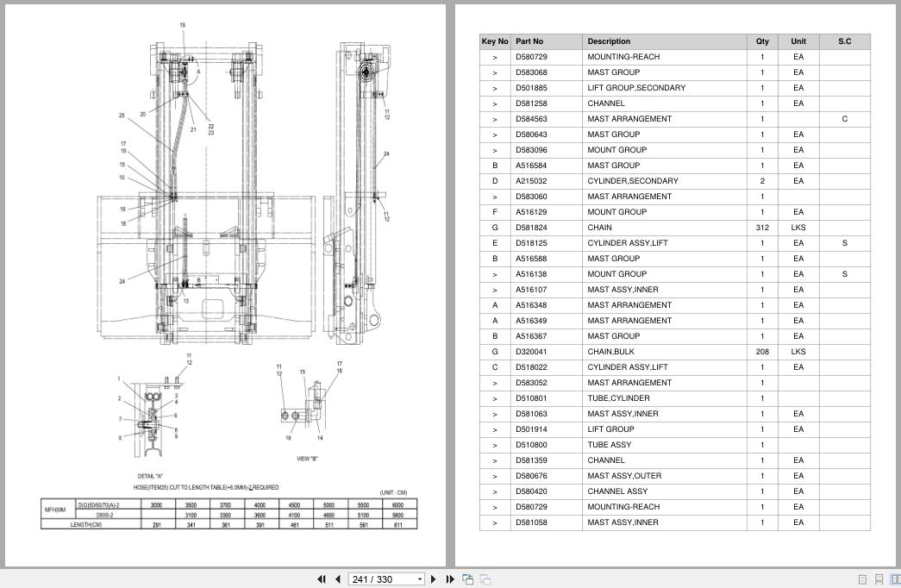Select part number A516349
The image size is (901, 588).
pos(531,321)
